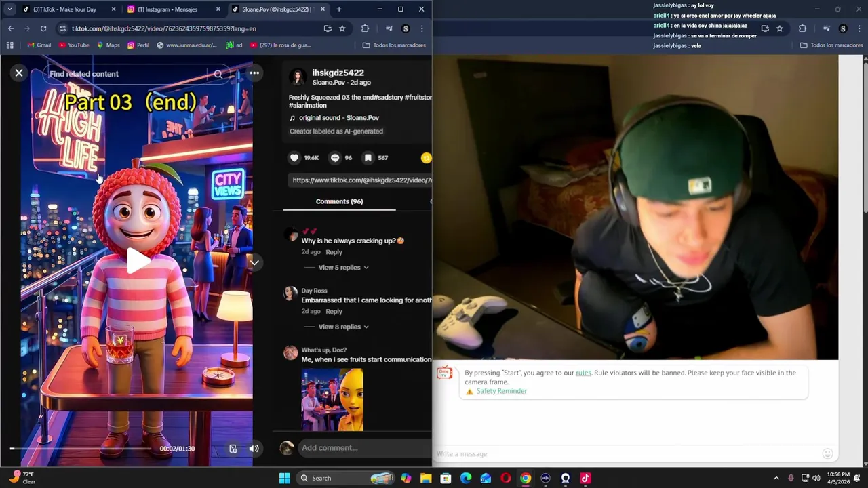Open the Chrome profile 'S' avatar

tap(406, 28)
